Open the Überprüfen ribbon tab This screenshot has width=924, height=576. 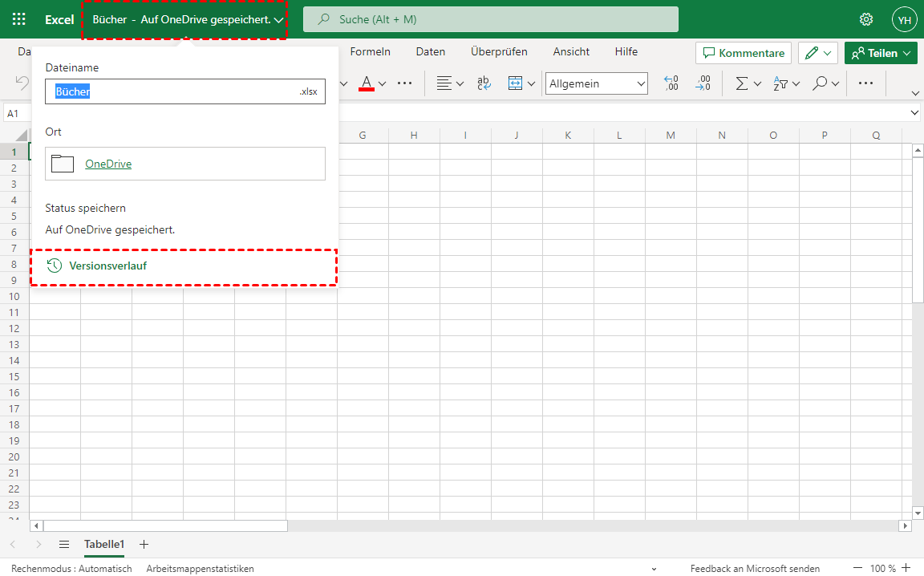pos(499,52)
